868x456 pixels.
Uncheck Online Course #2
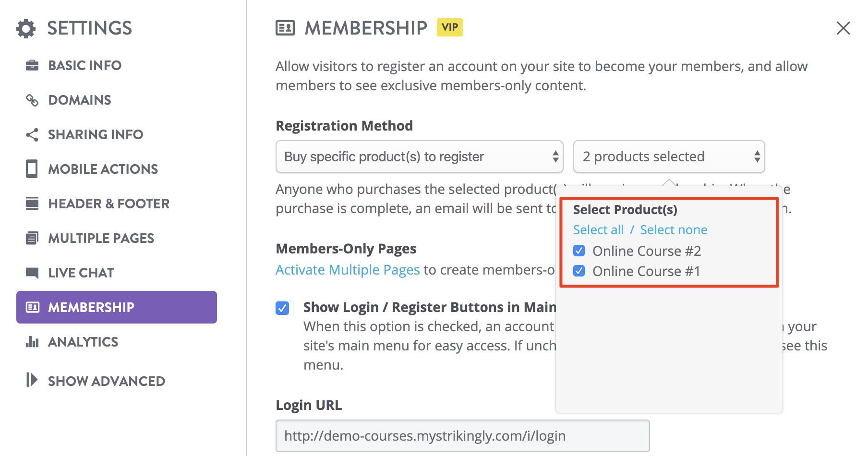tap(579, 251)
